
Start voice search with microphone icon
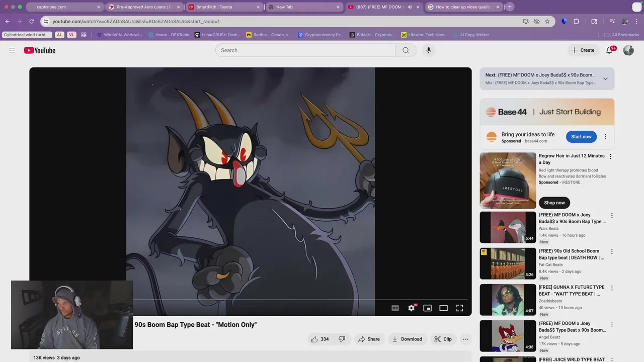(429, 50)
